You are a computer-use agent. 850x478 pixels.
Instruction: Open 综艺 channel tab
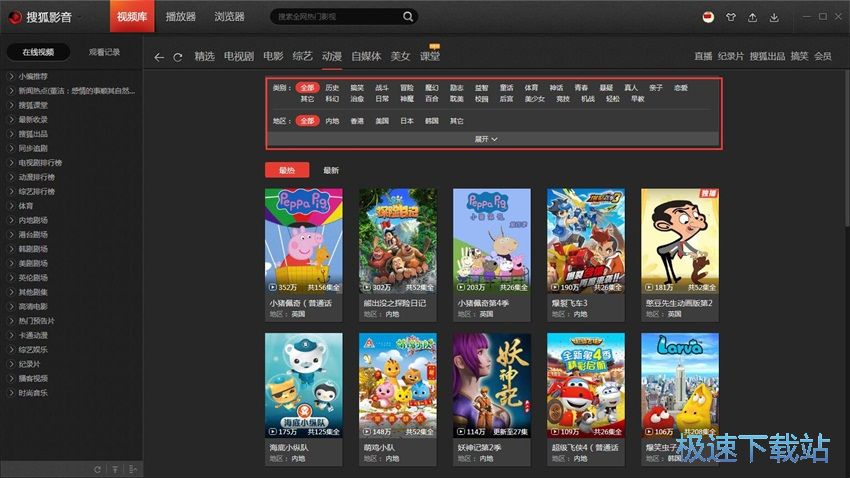pos(302,56)
